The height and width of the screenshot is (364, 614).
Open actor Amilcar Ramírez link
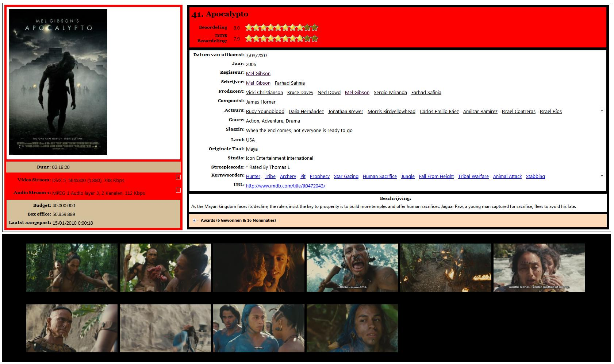point(480,111)
